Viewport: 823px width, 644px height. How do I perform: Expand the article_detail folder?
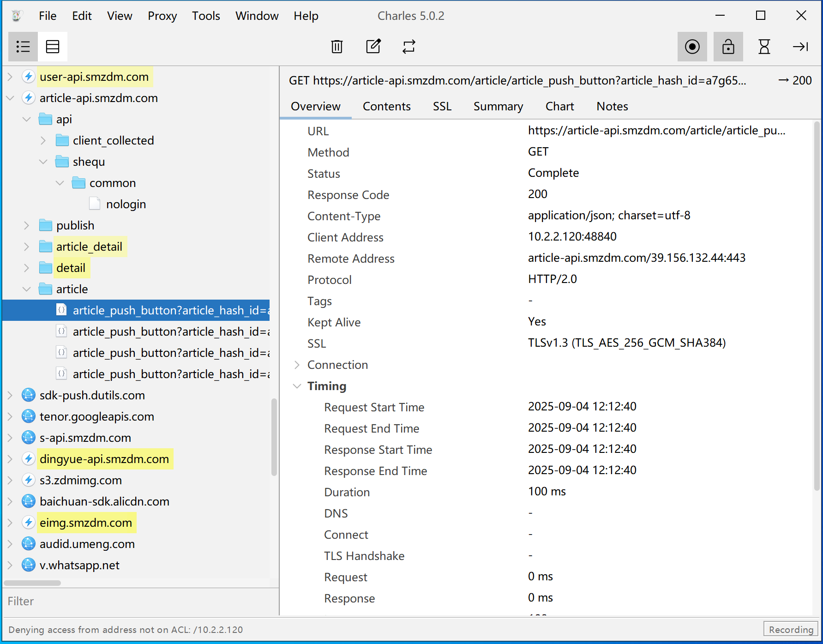pyautogui.click(x=27, y=247)
